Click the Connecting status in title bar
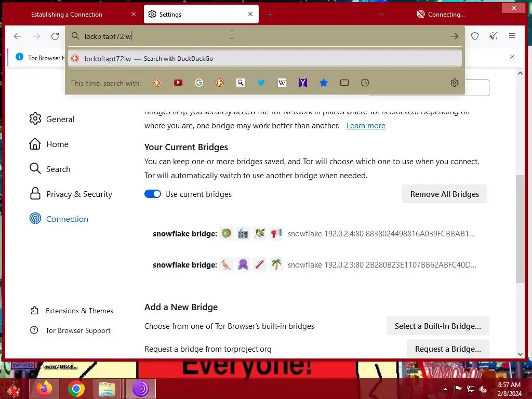 coord(441,14)
